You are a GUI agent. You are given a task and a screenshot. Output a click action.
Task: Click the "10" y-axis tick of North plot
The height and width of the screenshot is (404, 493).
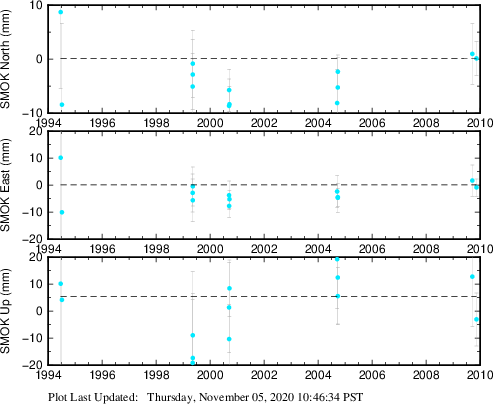coord(36,6)
